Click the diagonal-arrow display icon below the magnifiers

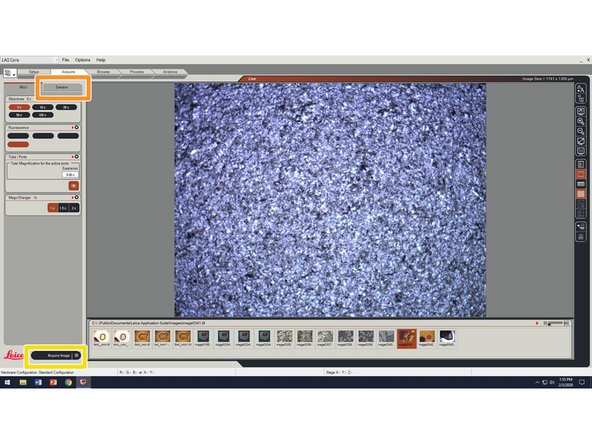tap(581, 141)
